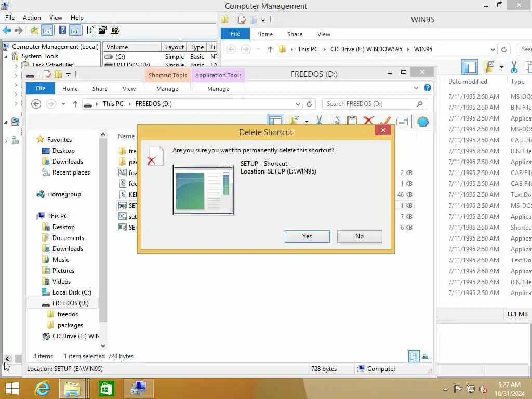Click down arrow of navigation pane scrollbar
This screenshot has width=532, height=399.
pyautogui.click(x=103, y=345)
